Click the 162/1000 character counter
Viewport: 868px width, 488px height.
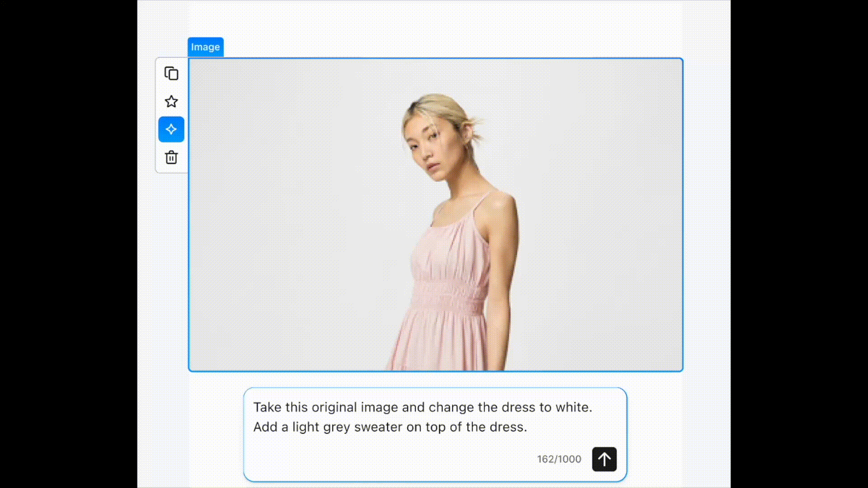(559, 459)
